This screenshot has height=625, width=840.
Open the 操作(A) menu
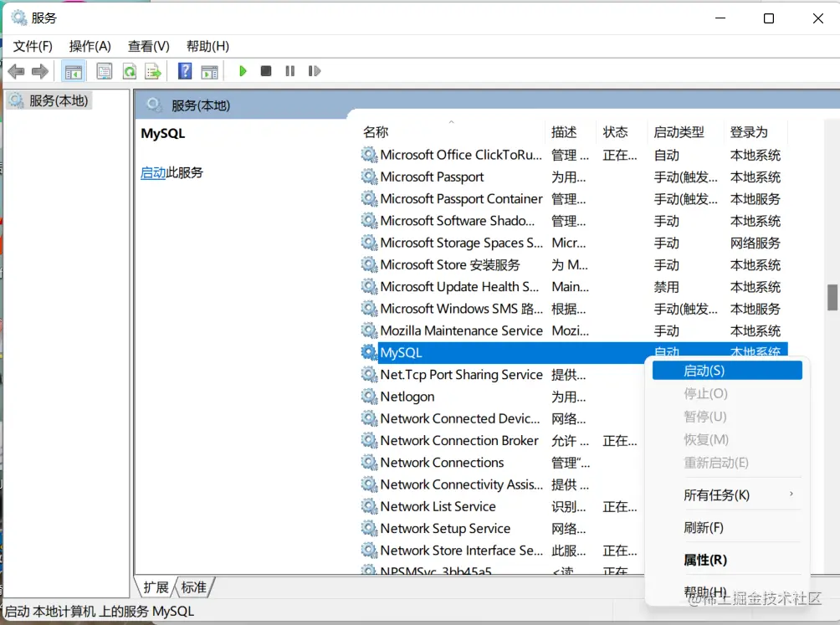90,47
